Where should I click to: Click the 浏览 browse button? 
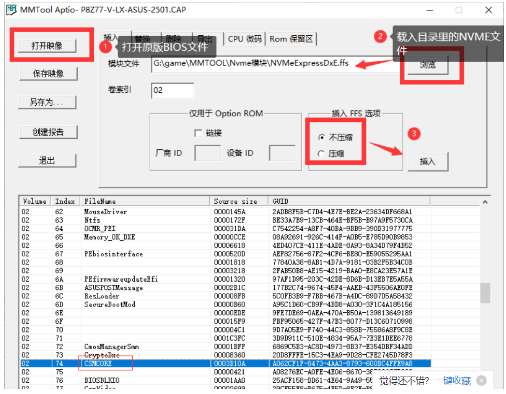pos(428,65)
